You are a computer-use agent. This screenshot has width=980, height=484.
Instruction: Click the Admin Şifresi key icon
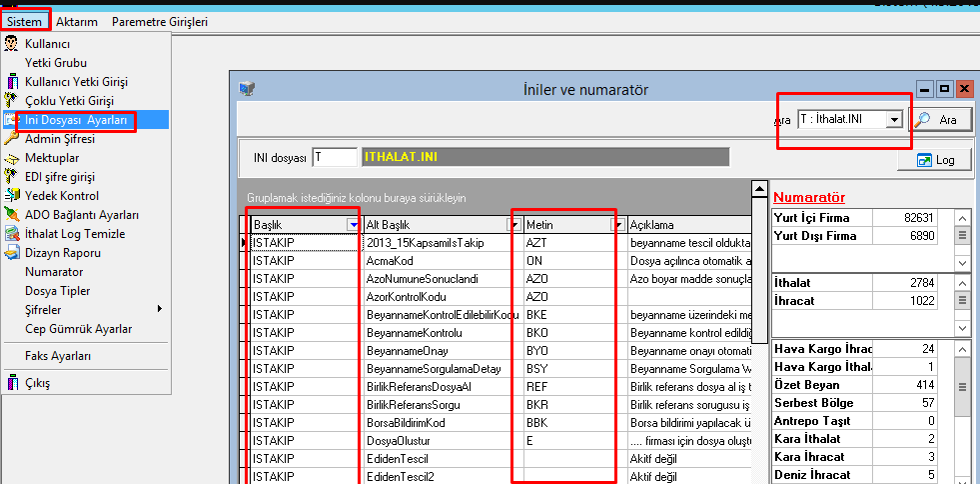pos(12,139)
